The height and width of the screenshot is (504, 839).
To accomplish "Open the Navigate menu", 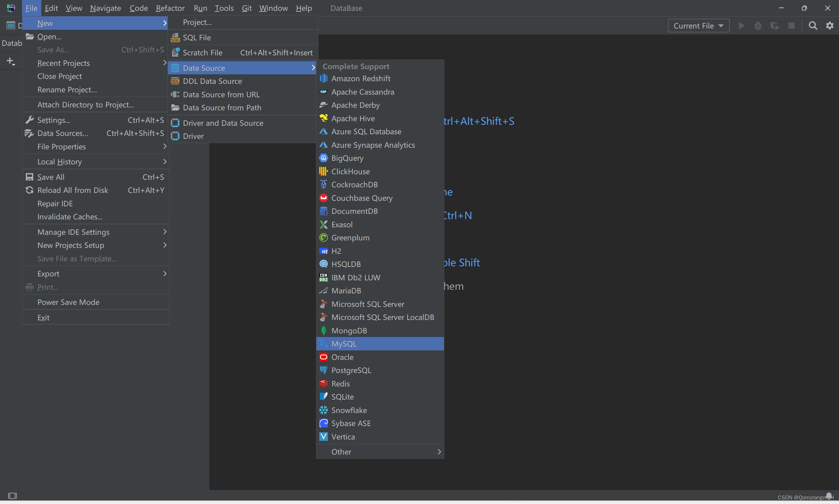I will pos(105,8).
